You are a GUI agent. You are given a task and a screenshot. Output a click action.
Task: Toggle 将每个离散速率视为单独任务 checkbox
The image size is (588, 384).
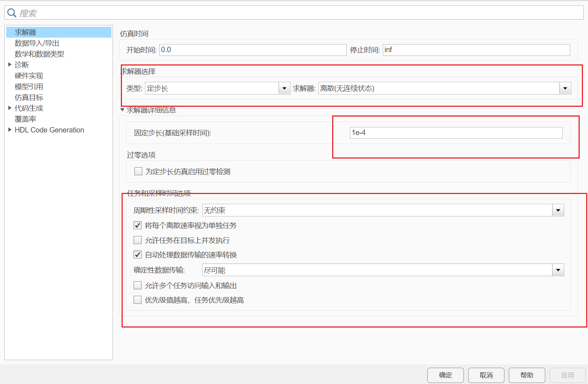[138, 225]
